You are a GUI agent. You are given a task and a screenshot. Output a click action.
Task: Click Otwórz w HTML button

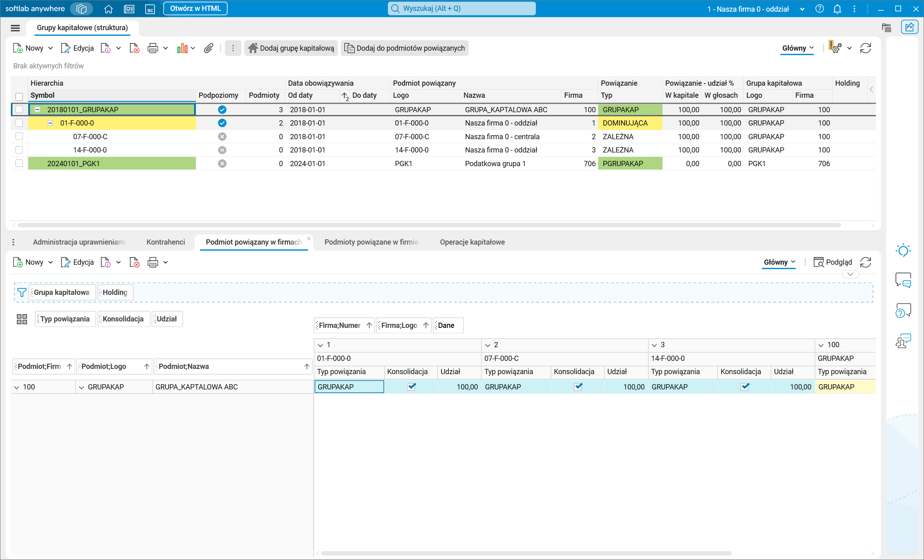tap(195, 8)
